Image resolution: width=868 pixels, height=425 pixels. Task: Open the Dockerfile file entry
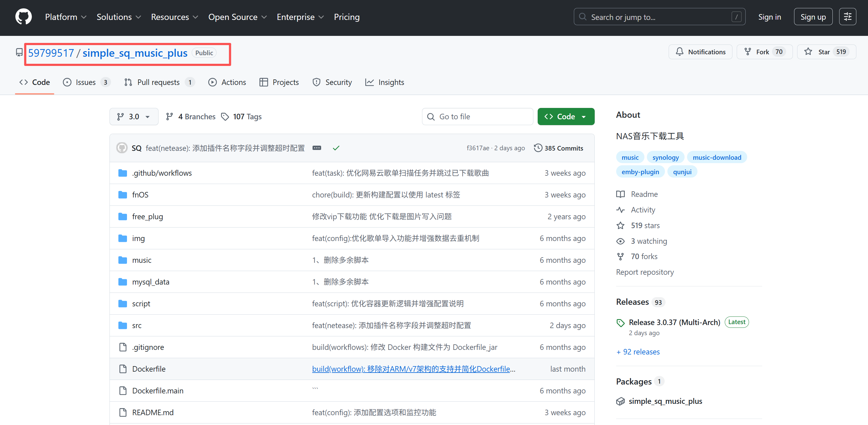[x=148, y=369]
